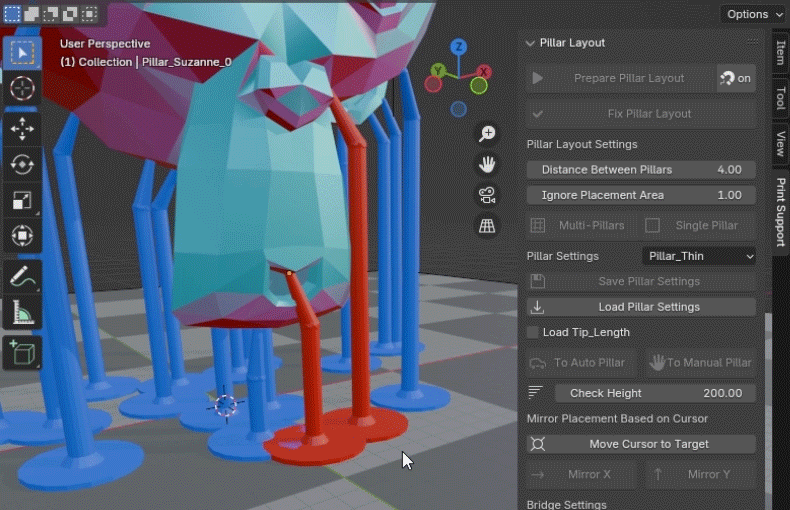Open the Print Support sidebar tab
This screenshot has height=510, width=790.
pos(780,212)
